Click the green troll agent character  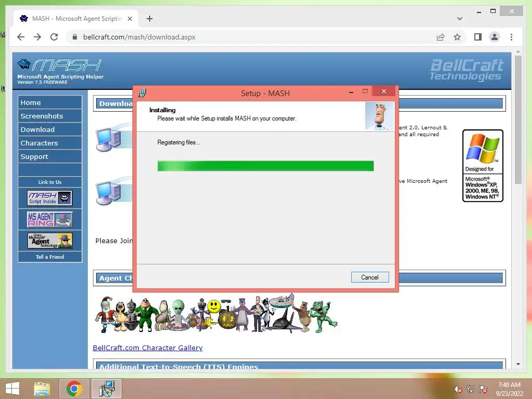click(322, 316)
